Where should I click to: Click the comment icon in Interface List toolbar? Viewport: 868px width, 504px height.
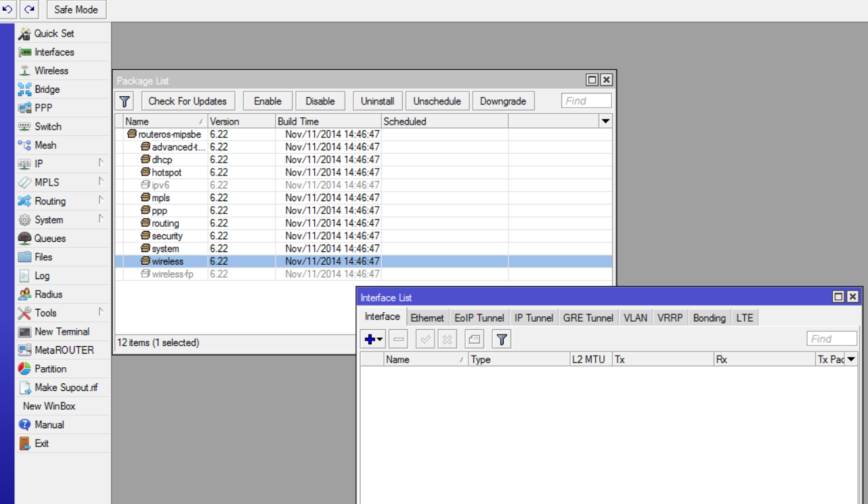coord(474,339)
